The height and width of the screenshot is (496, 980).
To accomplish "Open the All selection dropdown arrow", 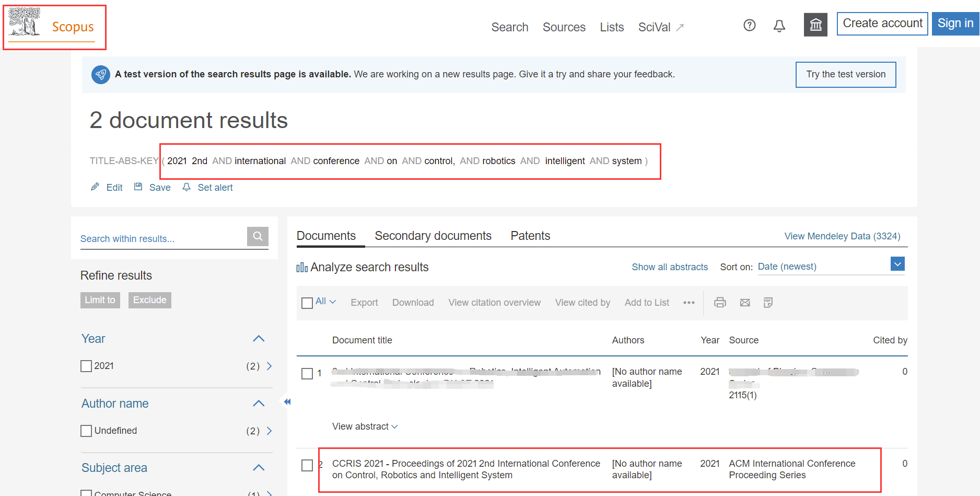I will [333, 302].
